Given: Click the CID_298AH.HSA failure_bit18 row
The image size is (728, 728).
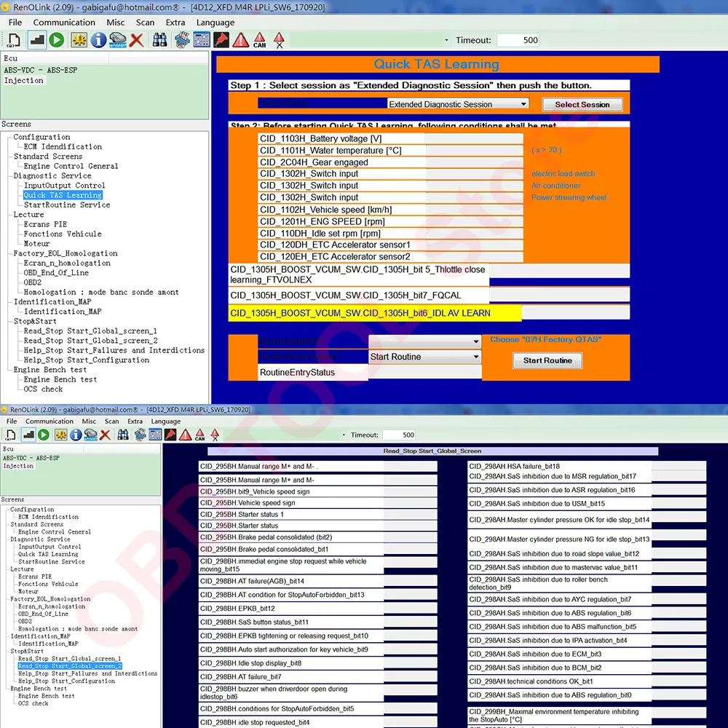Looking at the screenshot, I should click(587, 467).
